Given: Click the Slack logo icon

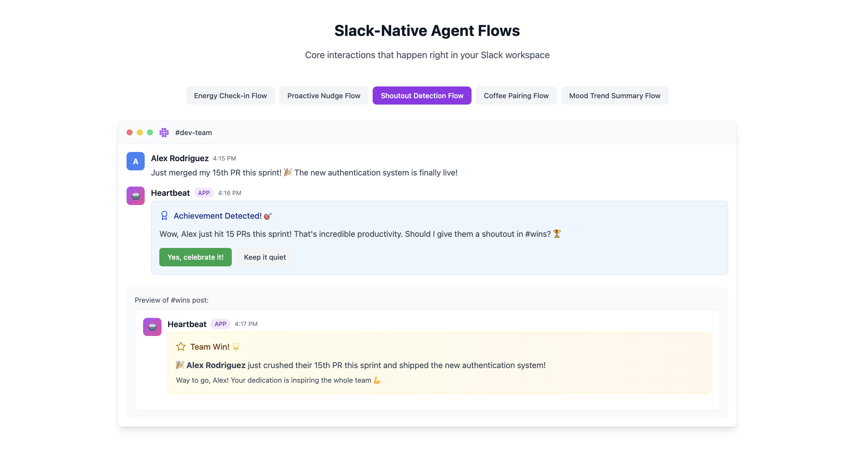Looking at the screenshot, I should tap(164, 132).
